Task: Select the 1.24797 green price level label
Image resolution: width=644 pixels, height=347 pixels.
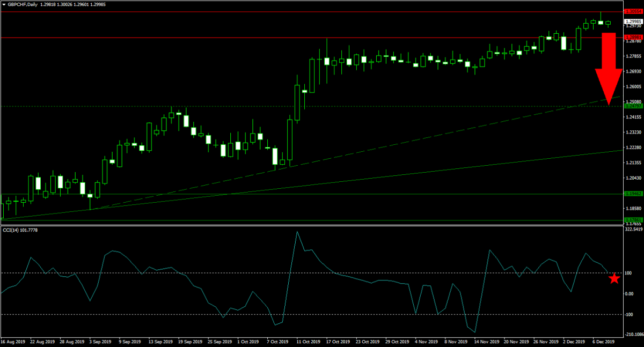Action: pos(633,106)
